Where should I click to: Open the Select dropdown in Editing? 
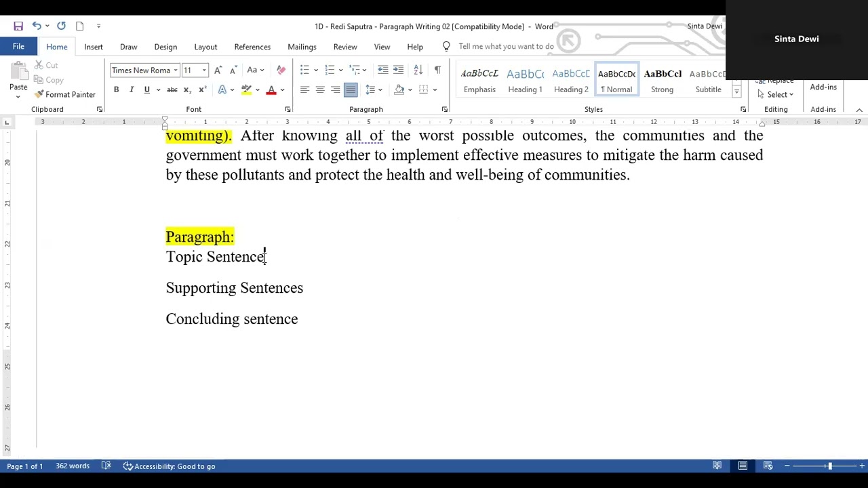(776, 94)
